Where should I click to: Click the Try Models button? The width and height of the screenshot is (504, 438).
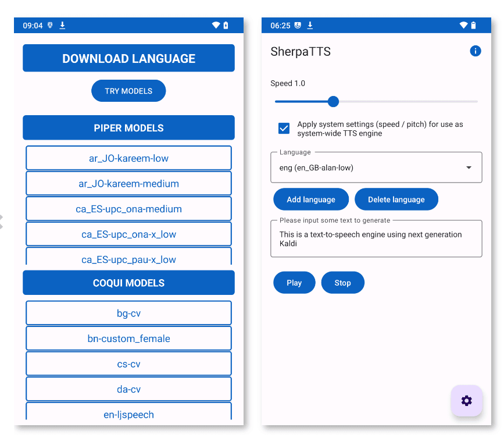[128, 91]
